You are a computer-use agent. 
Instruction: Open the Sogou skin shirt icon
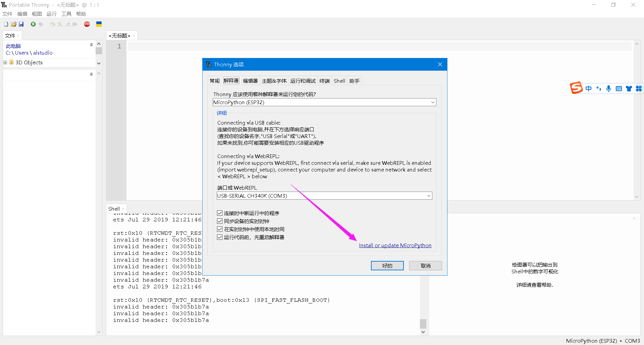click(629, 88)
